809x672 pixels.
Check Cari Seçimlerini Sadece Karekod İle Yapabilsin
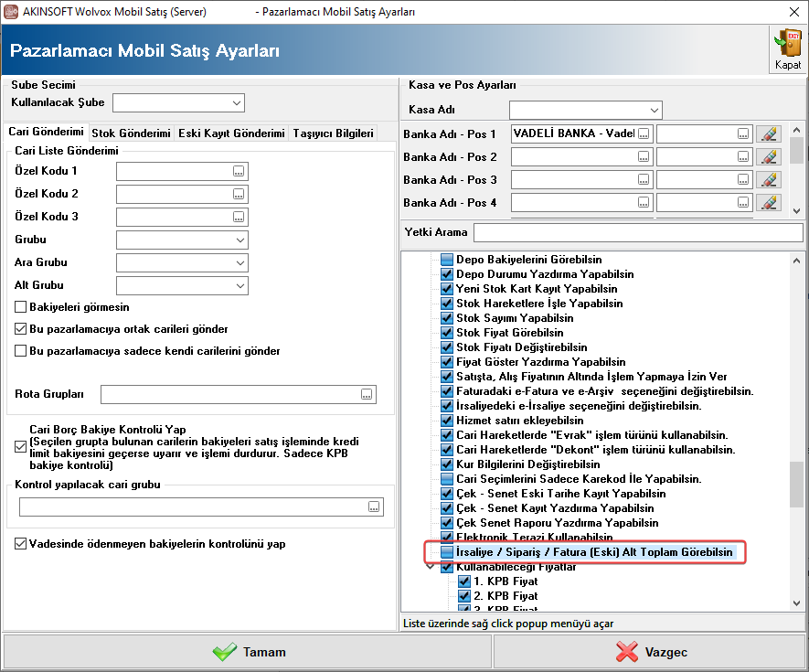point(447,479)
